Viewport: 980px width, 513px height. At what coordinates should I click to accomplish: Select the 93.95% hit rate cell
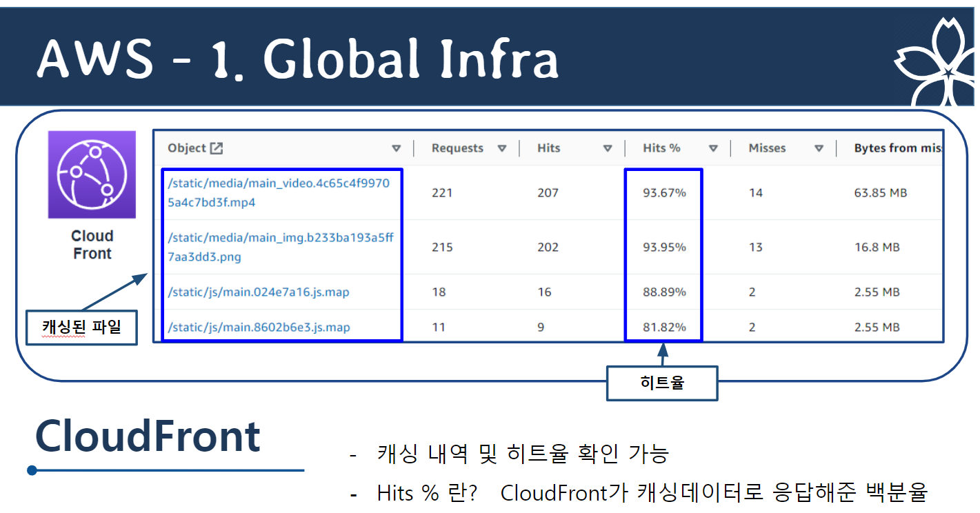coord(664,248)
